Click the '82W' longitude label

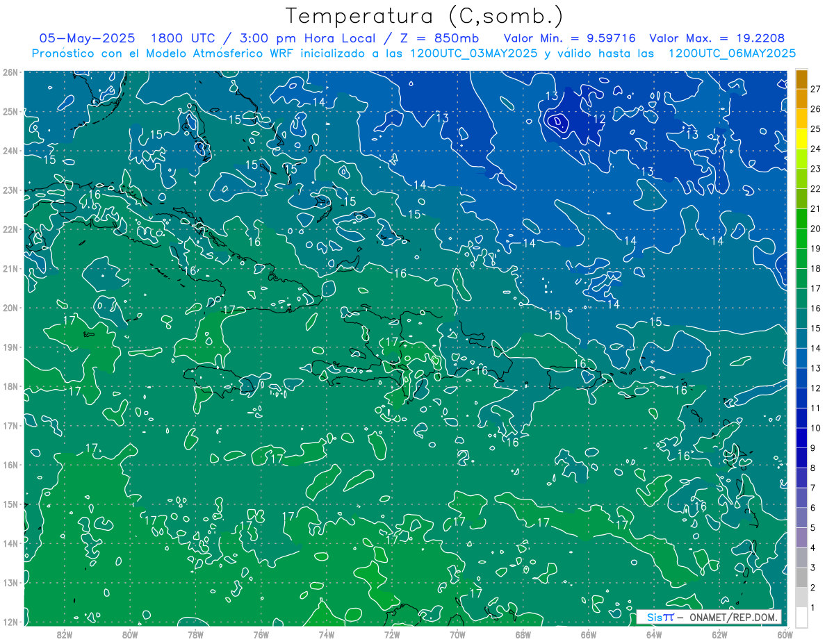point(65,634)
